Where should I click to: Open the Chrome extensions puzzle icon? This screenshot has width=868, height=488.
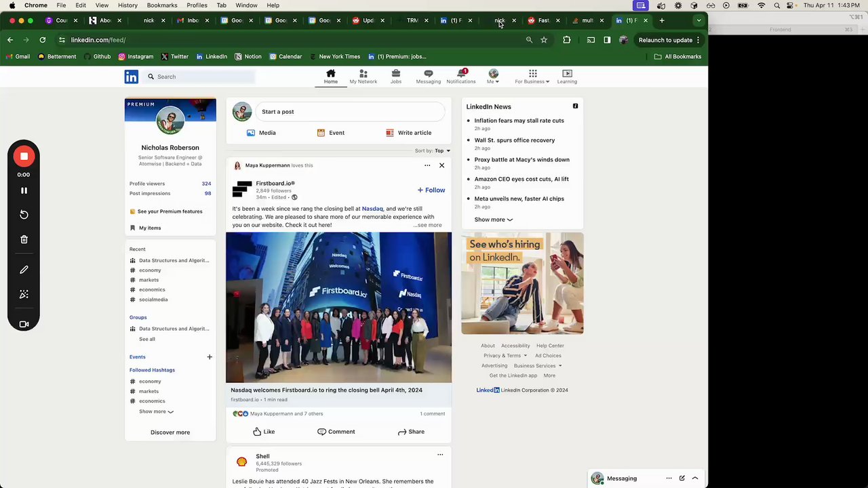pos(567,40)
